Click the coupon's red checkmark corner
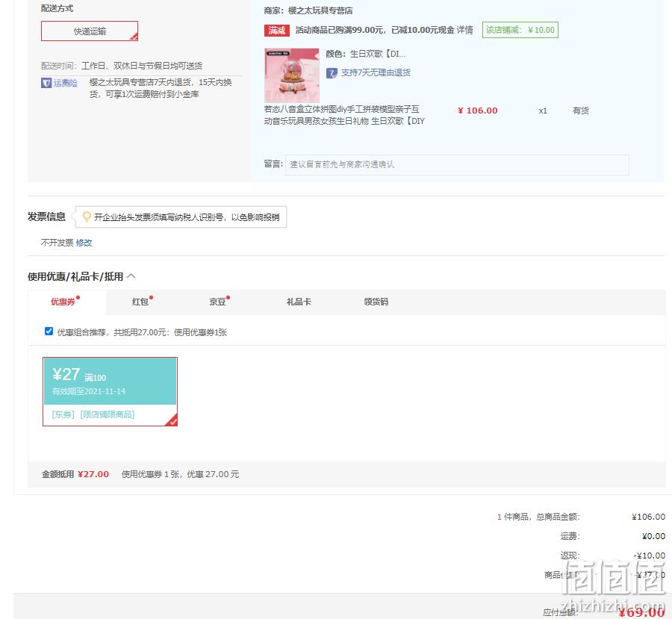The width and height of the screenshot is (672, 619). point(172,421)
